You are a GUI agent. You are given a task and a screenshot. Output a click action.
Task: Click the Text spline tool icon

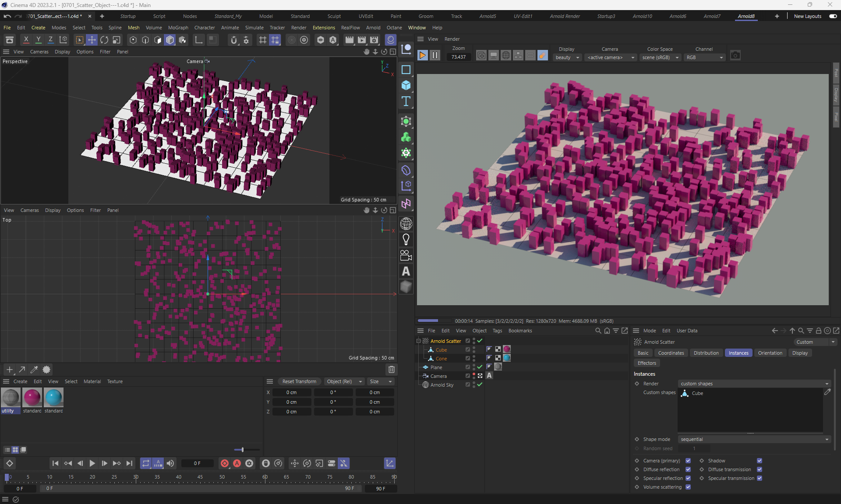point(406,102)
